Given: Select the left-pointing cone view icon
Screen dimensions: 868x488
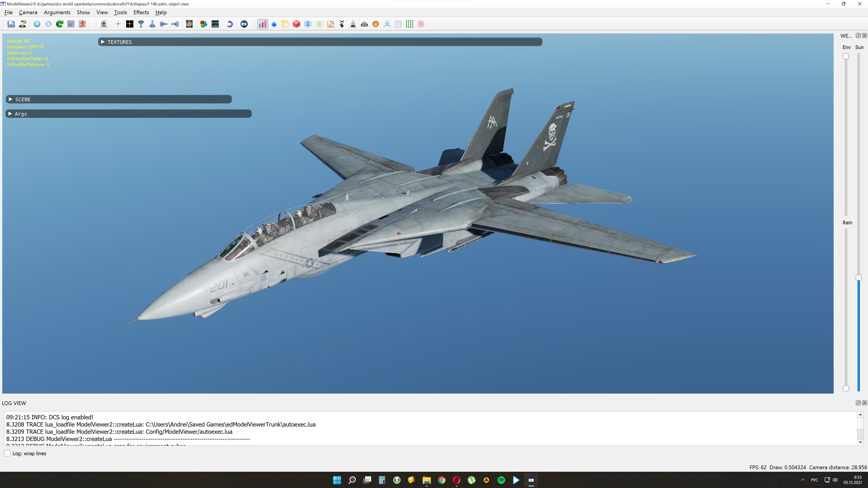Looking at the screenshot, I should pyautogui.click(x=175, y=24).
